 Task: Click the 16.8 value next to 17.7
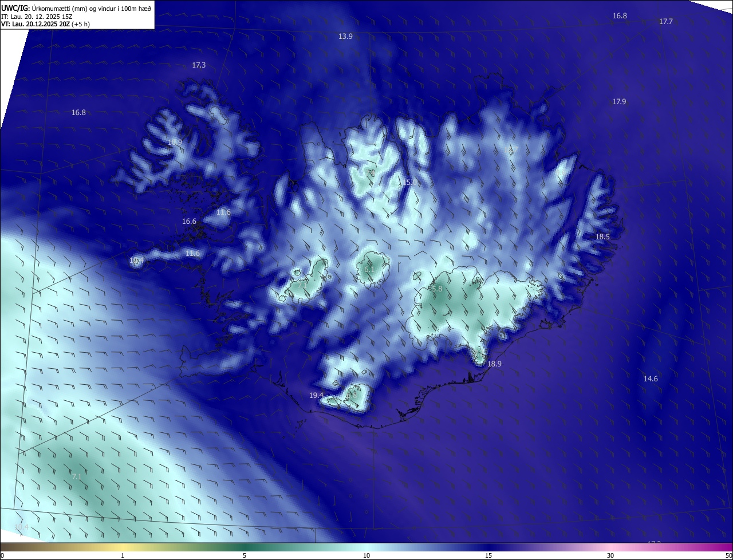(620, 16)
